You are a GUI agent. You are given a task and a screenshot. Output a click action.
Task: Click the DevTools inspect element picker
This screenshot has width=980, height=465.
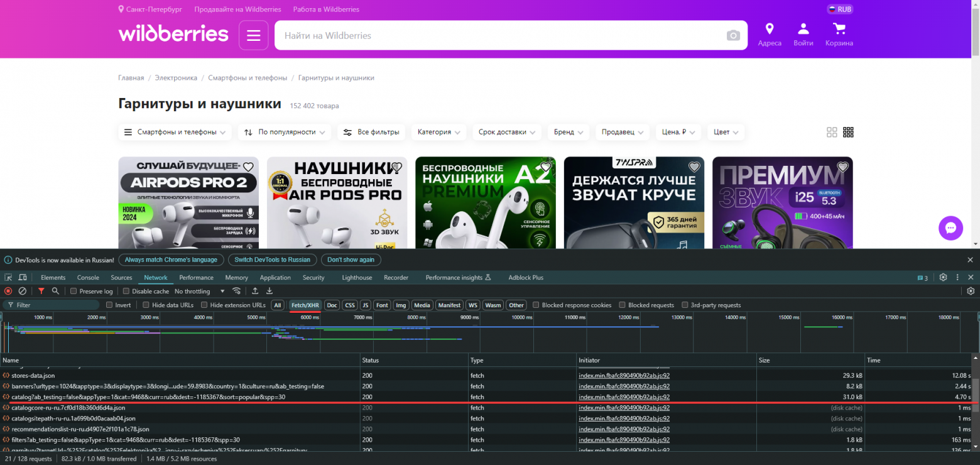pos(9,277)
